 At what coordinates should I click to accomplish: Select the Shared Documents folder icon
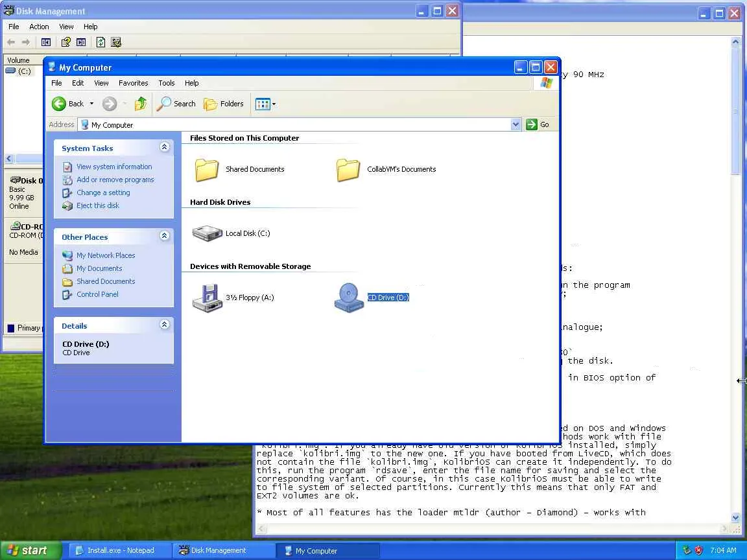[207, 170]
